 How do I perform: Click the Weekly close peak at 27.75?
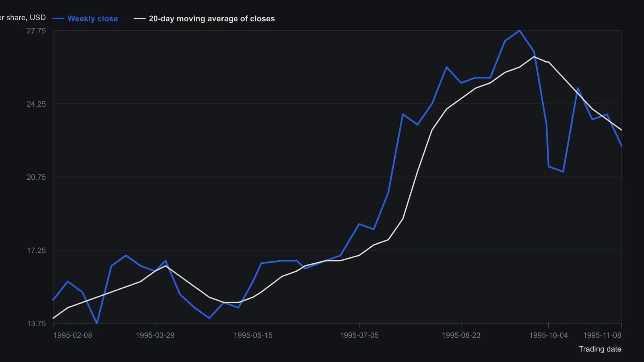519,31
